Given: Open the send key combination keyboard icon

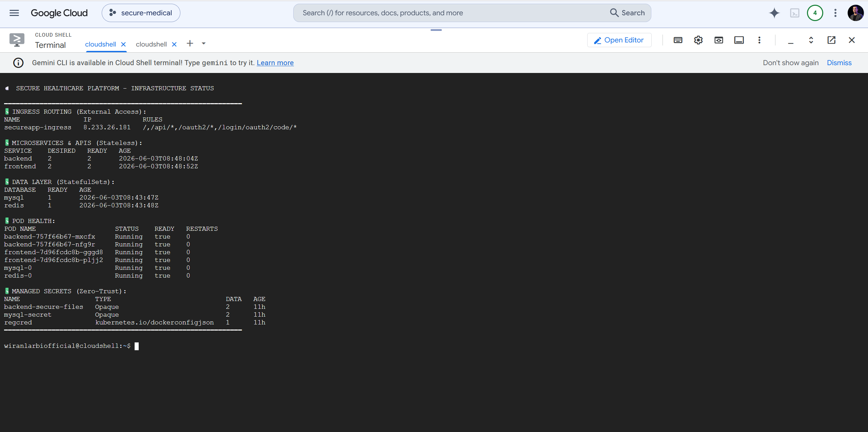Looking at the screenshot, I should coord(678,40).
